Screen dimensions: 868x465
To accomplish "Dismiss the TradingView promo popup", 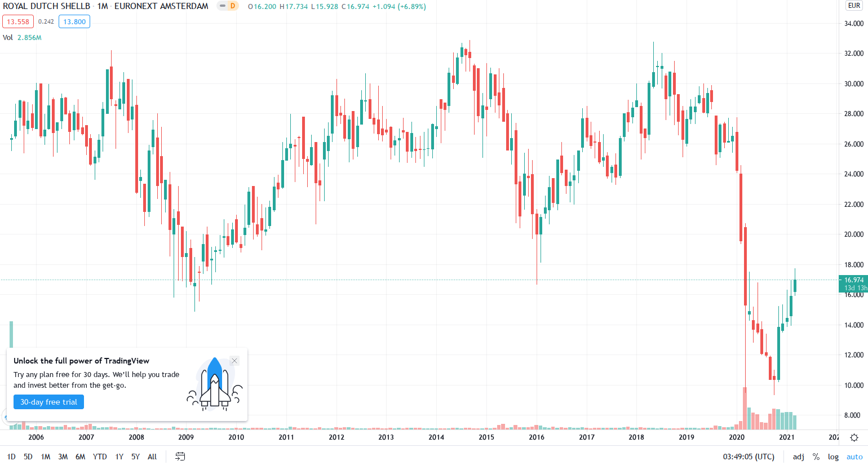I will [x=234, y=361].
